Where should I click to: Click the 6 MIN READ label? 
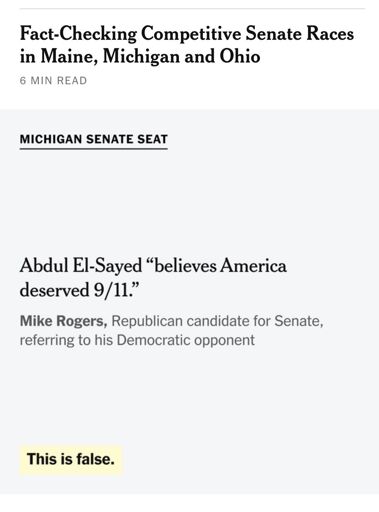[53, 81]
